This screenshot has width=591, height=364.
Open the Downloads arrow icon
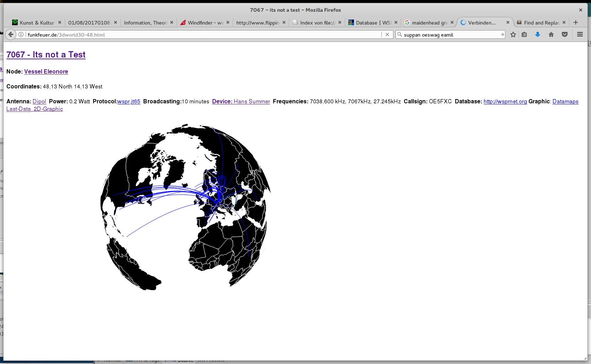[x=538, y=34]
